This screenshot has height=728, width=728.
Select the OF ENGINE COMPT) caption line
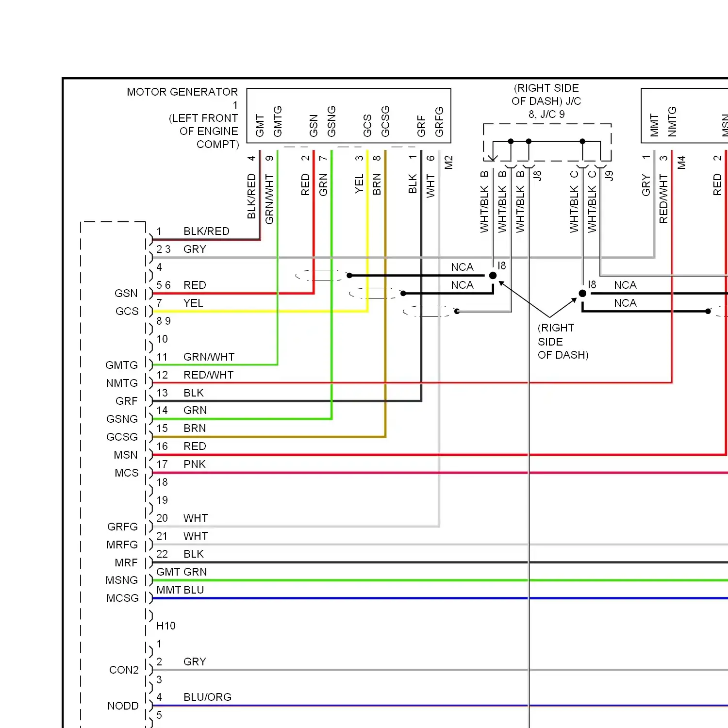(x=209, y=138)
